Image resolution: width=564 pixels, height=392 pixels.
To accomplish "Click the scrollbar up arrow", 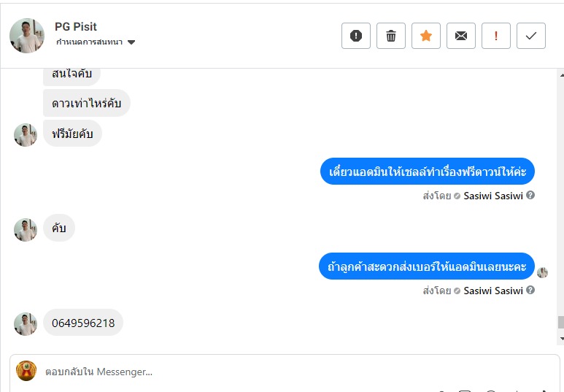I will pyautogui.click(x=562, y=75).
